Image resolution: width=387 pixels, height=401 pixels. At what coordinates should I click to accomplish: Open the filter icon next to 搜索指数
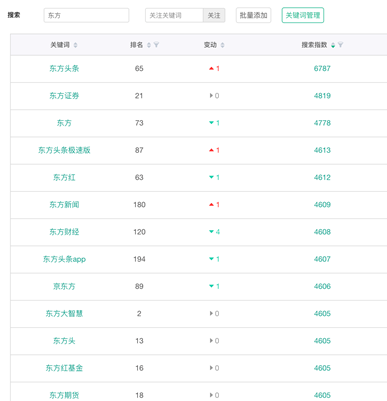340,45
